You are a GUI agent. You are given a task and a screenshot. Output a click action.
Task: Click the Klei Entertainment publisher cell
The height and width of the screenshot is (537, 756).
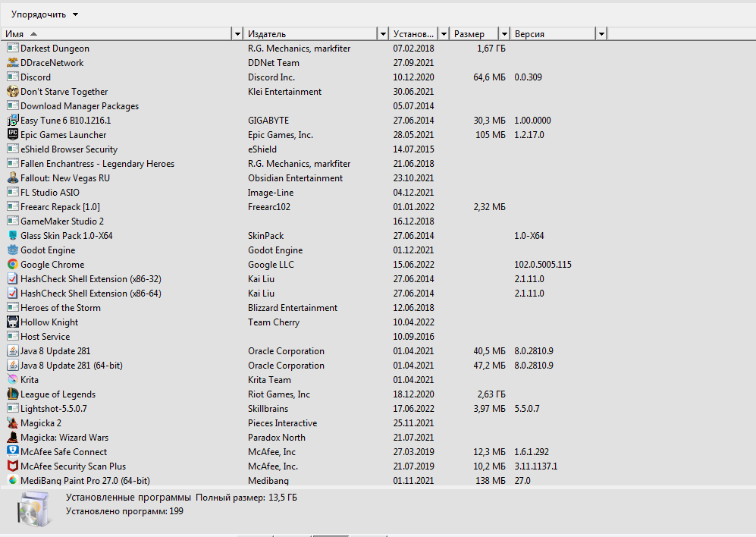(284, 91)
